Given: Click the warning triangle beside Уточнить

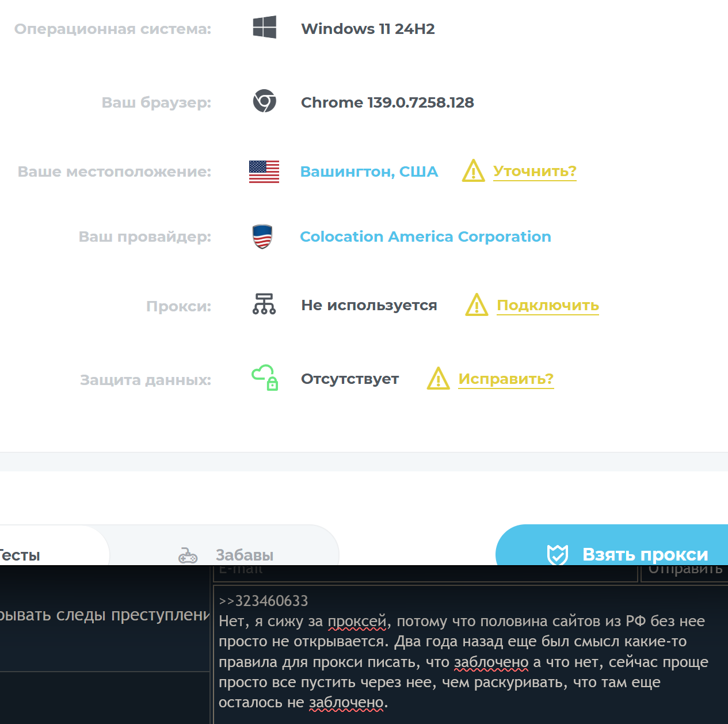Looking at the screenshot, I should [474, 171].
